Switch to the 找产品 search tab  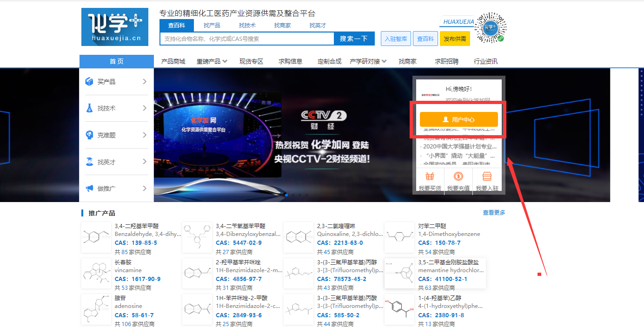click(x=212, y=26)
